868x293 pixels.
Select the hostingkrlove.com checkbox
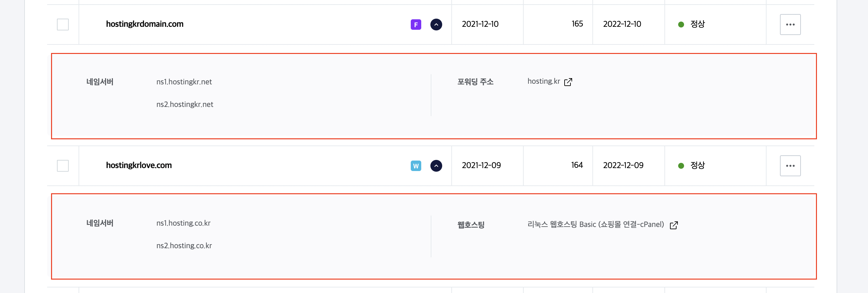pos(63,166)
